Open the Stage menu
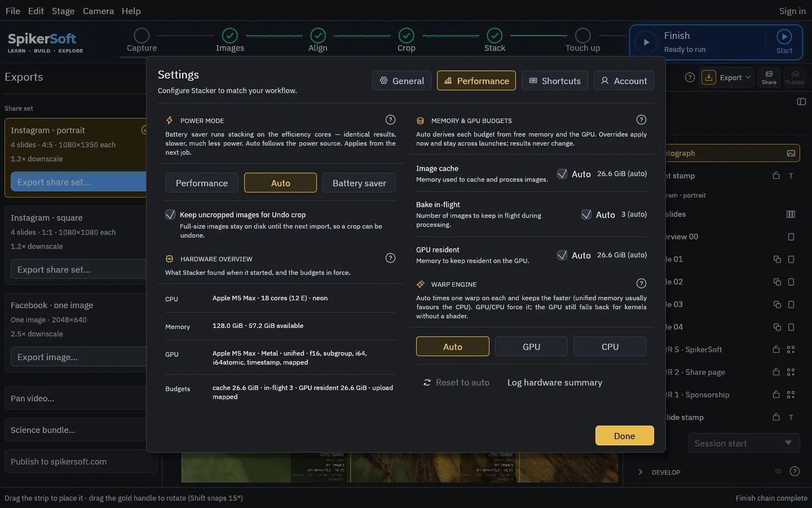Screen dimensions: 812x508 coord(63,11)
